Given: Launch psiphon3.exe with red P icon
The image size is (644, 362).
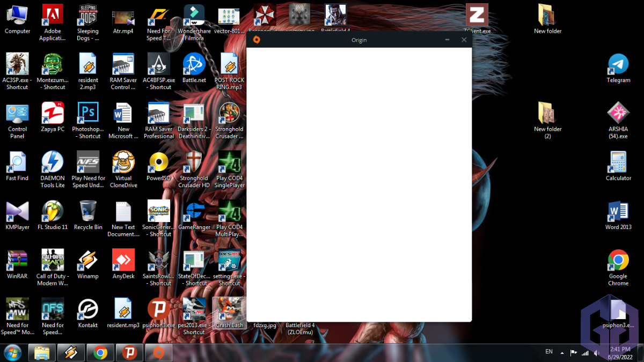Looking at the screenshot, I should tap(159, 312).
